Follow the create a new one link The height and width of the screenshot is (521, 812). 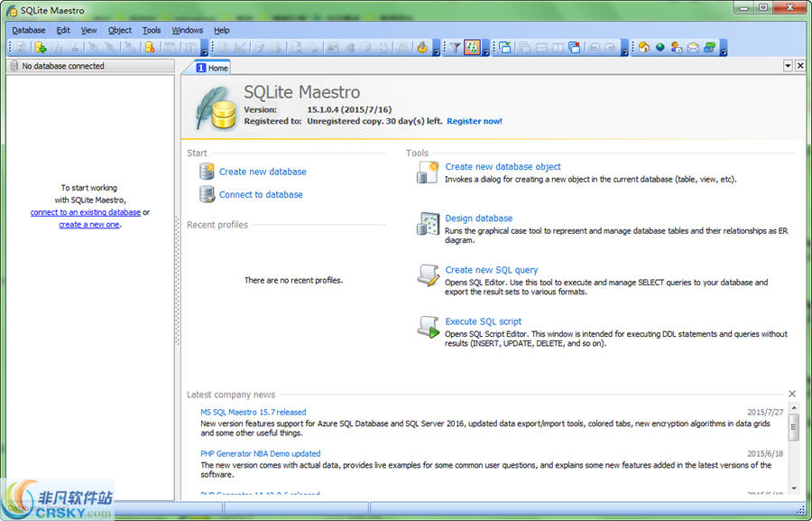tap(89, 225)
